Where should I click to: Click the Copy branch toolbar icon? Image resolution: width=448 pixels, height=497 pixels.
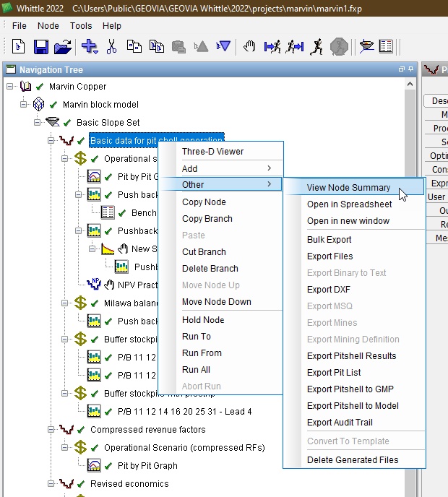point(157,46)
